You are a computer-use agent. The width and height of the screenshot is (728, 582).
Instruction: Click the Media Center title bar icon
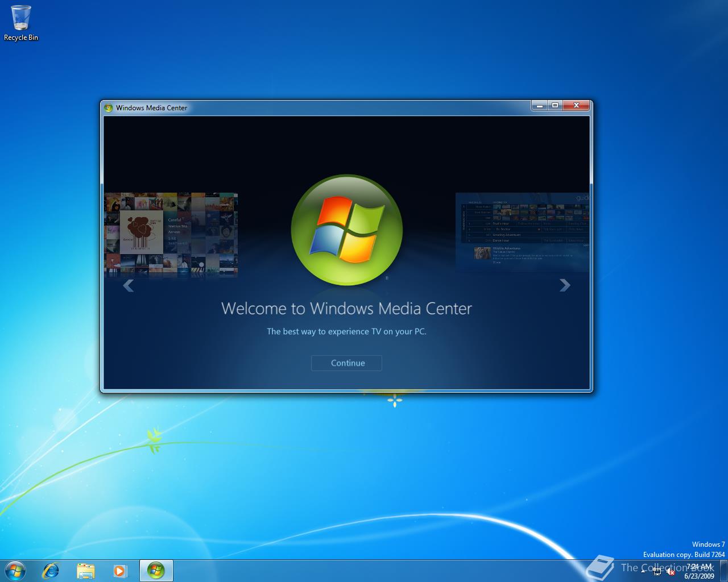(109, 108)
